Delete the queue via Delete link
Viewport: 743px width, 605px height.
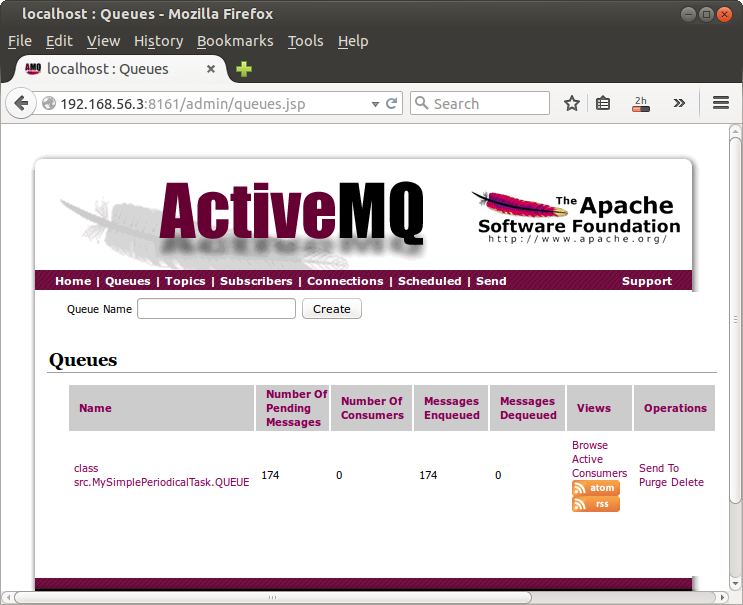click(688, 482)
